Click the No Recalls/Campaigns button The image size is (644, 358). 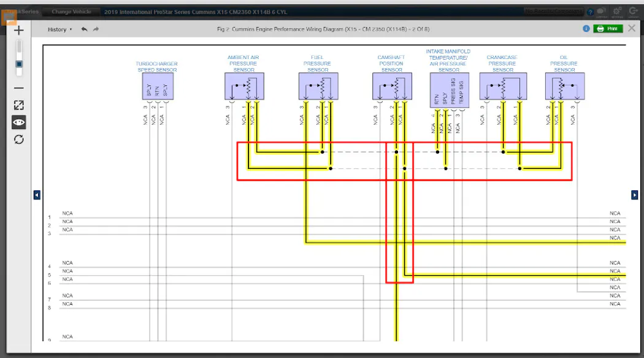(553, 12)
